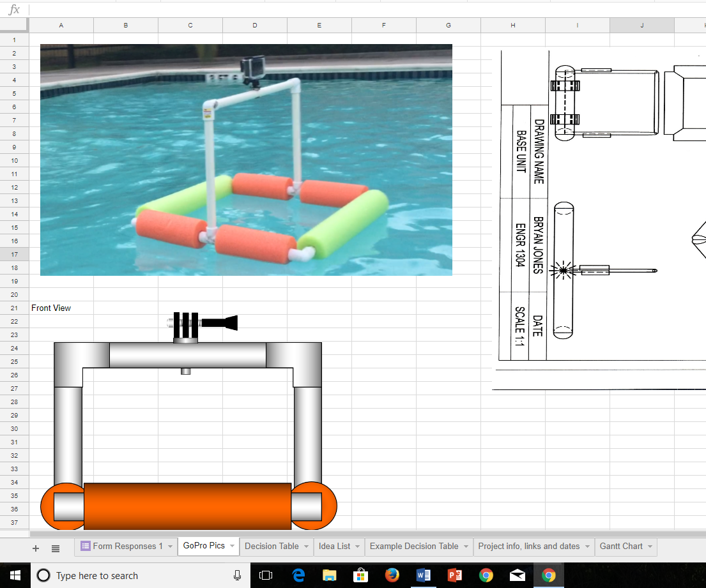Click the microphone icon in search box

point(237,575)
